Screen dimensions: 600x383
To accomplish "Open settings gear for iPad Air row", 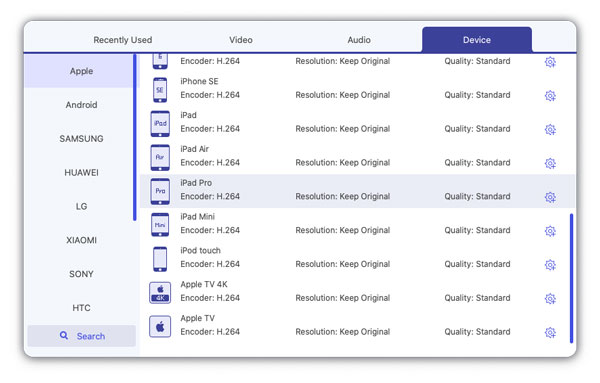I will (550, 163).
